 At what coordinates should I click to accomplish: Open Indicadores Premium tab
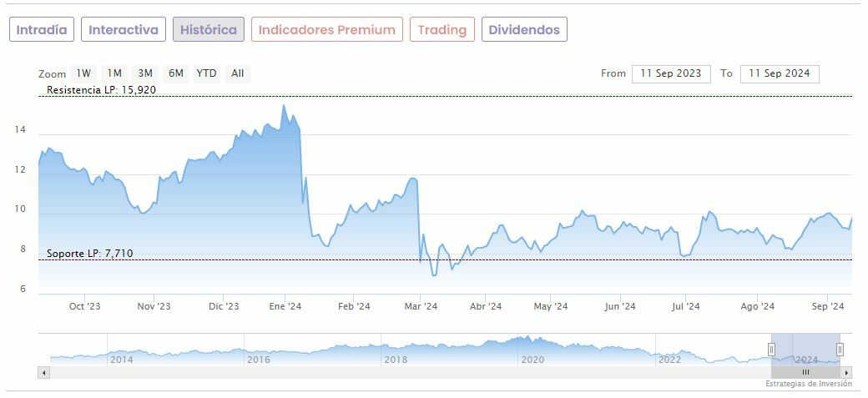[326, 30]
